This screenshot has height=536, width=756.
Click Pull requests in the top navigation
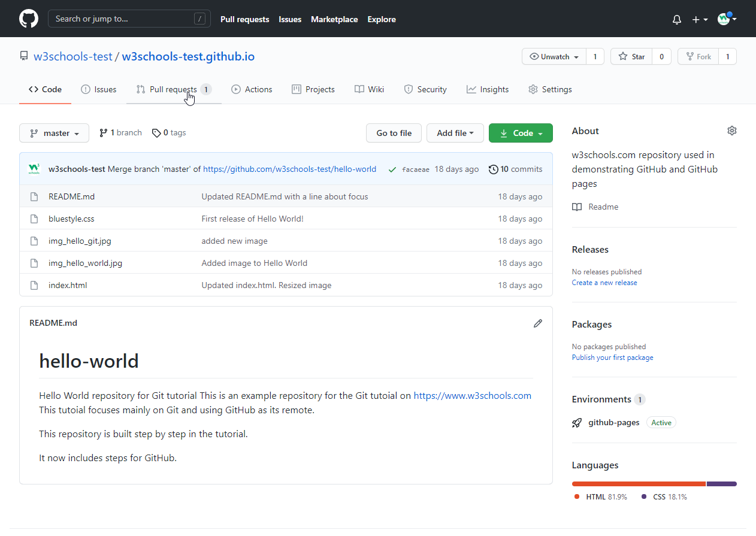point(245,19)
